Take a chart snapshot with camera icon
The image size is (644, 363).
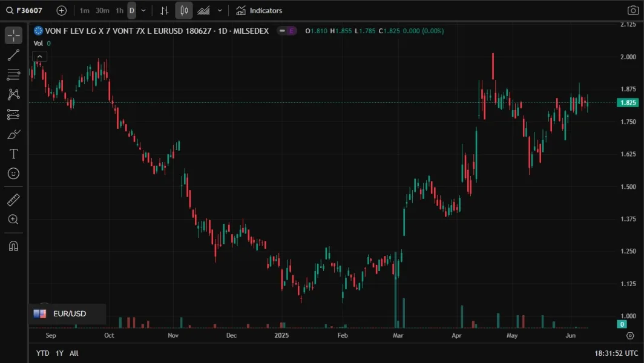[632, 10]
